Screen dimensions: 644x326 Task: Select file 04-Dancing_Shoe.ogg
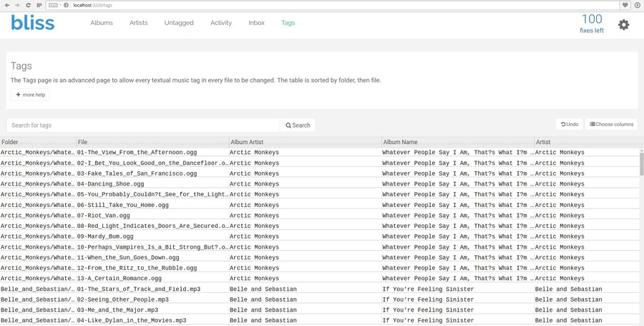point(153,183)
